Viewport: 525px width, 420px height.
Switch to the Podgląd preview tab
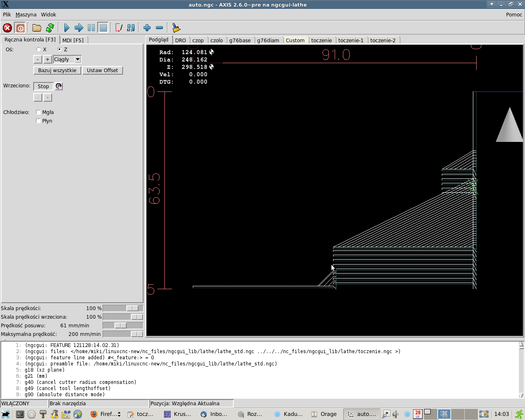[x=159, y=39]
